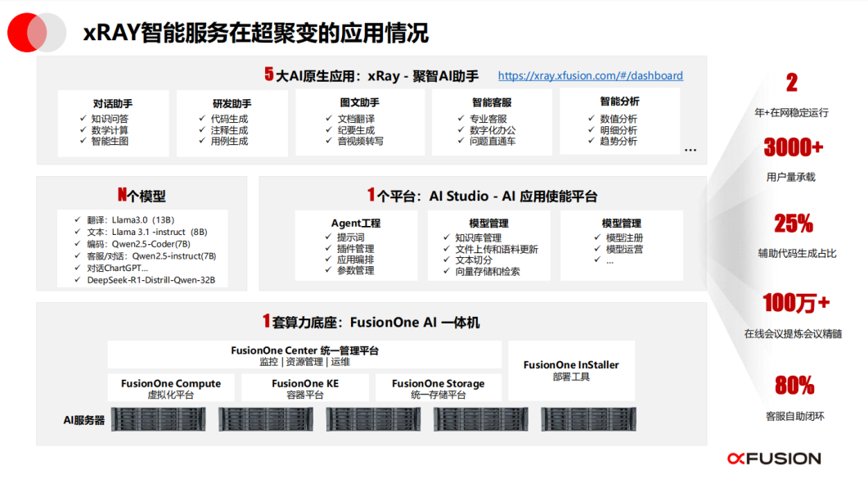Click the 模型注册 item
Viewport: 868px width, 488px height.
pyautogui.click(x=624, y=237)
